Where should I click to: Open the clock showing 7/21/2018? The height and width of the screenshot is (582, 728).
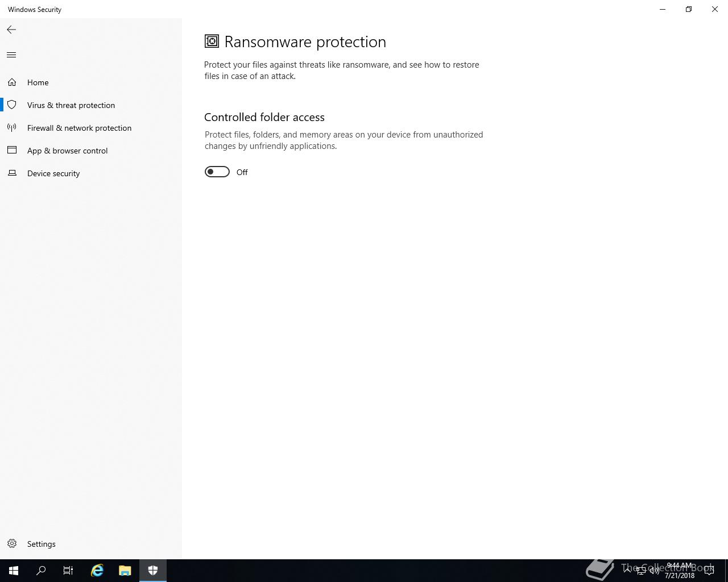click(679, 571)
